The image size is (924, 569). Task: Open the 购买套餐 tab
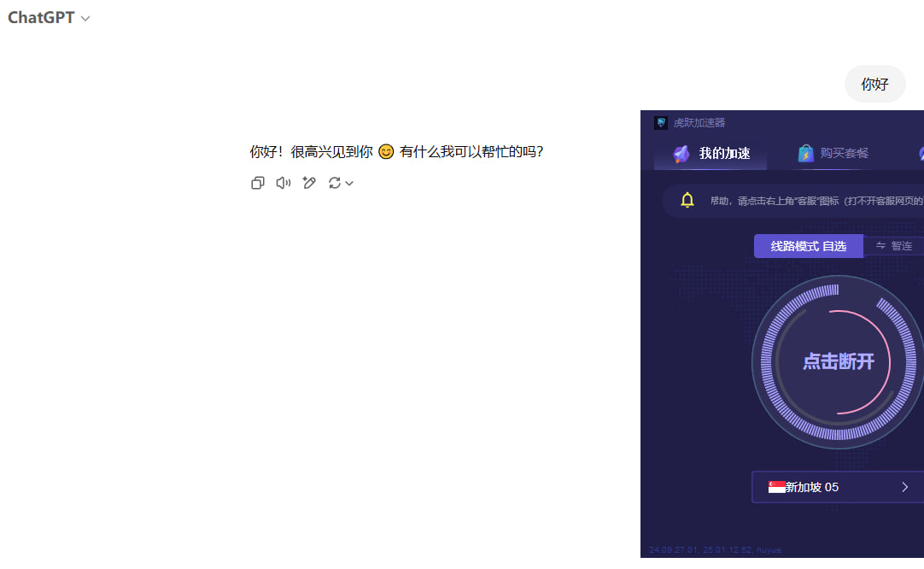(x=833, y=153)
